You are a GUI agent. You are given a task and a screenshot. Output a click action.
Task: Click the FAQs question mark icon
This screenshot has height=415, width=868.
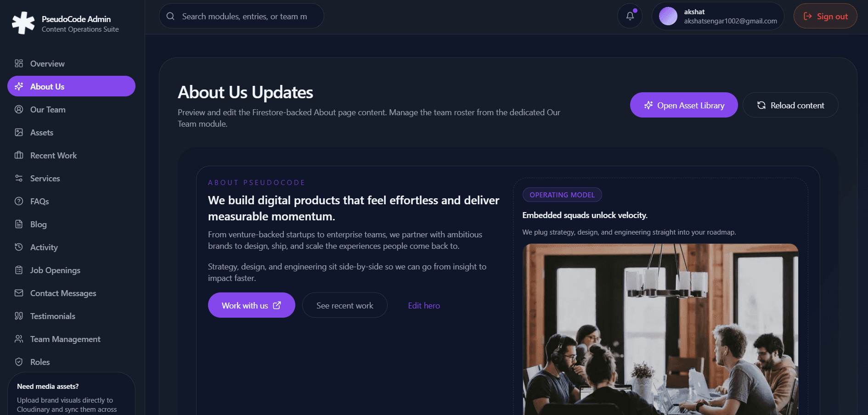click(19, 201)
